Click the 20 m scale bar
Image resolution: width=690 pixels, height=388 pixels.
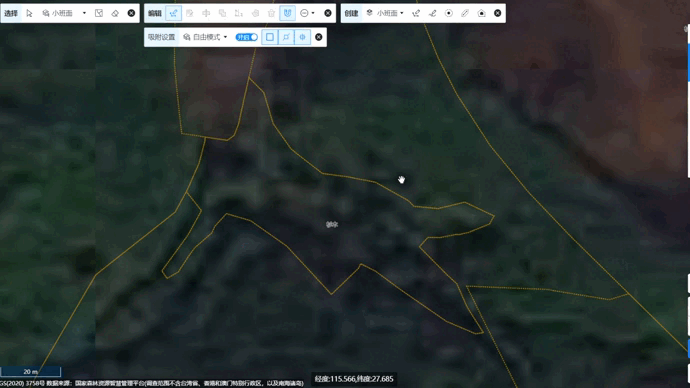tap(30, 372)
